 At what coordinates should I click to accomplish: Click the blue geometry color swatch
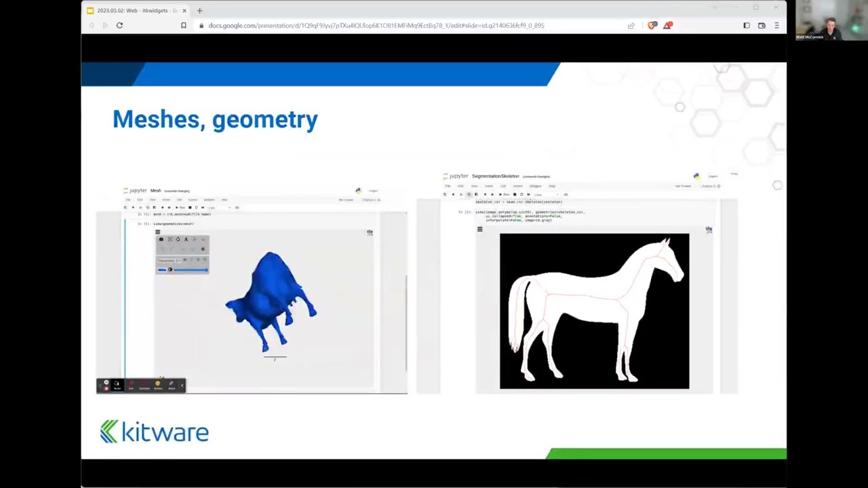pyautogui.click(x=161, y=270)
